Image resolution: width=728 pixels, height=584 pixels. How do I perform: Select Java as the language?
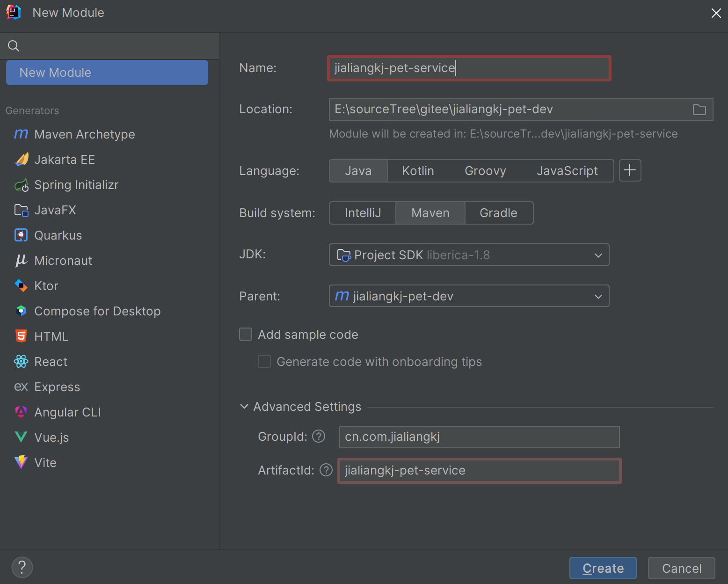coord(358,171)
